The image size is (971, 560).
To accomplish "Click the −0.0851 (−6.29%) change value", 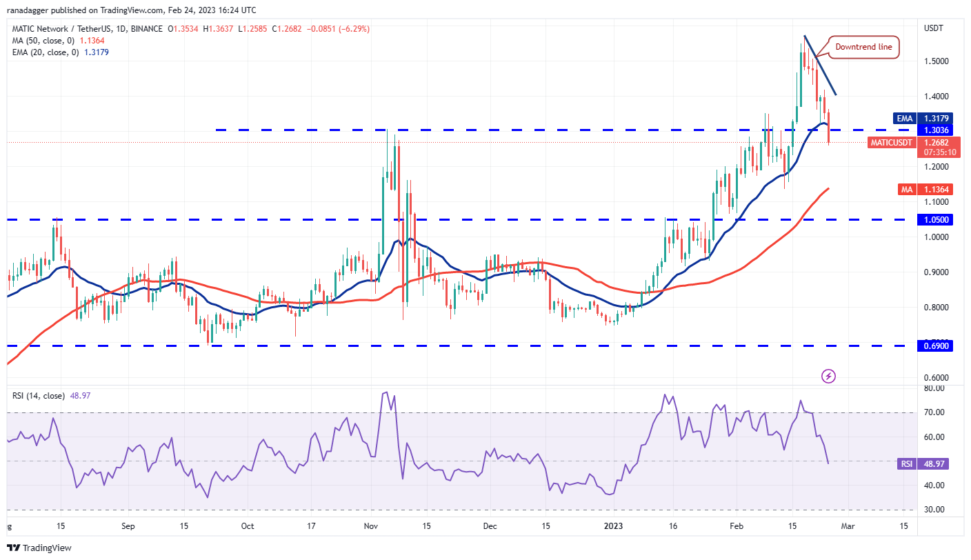I will click(339, 29).
